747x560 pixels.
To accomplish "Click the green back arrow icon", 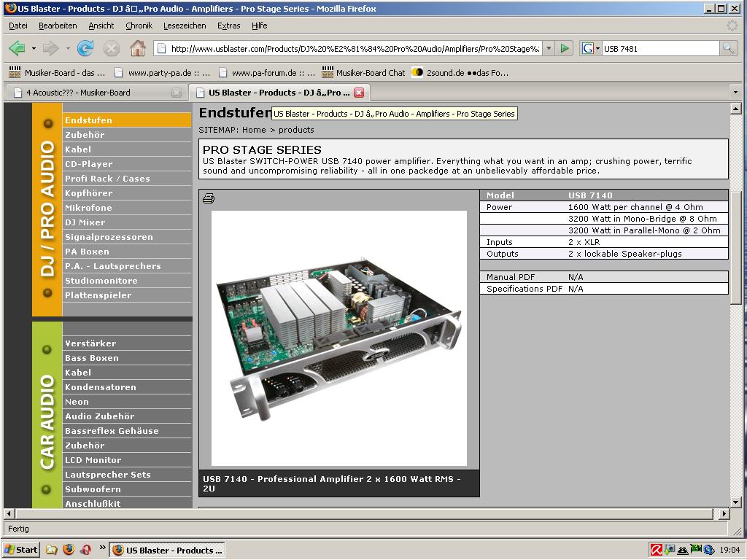I will point(17,49).
